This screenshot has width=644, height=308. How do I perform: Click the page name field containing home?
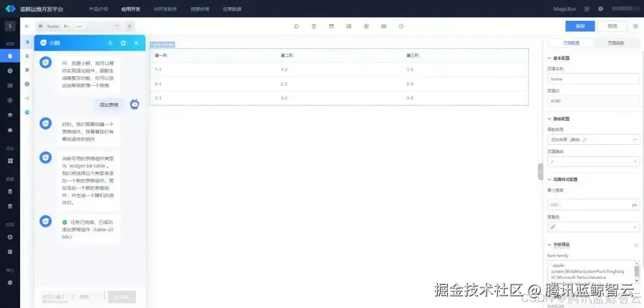point(593,79)
